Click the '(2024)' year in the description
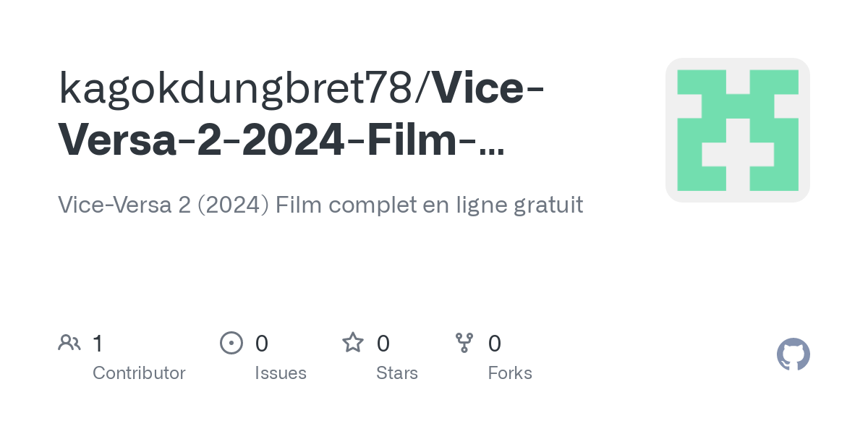Screen dimensions: 868x434 (233, 205)
